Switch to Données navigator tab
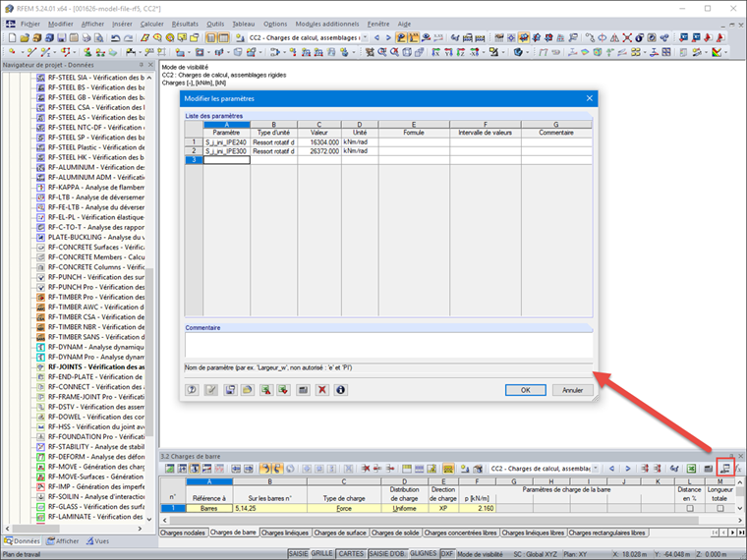This screenshot has height=560, width=747. 23,541
